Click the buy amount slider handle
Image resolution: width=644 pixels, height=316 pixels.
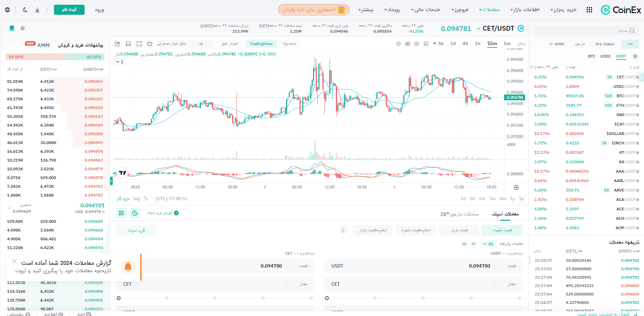[x=327, y=298]
